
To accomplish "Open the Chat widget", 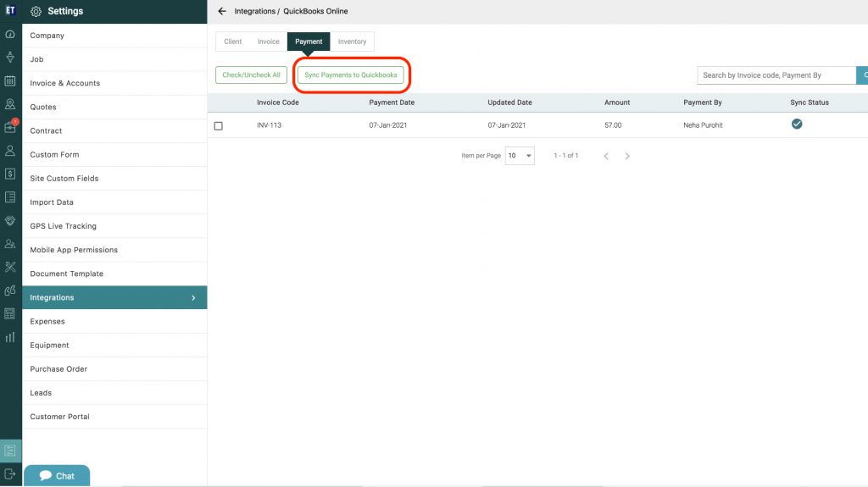I will [x=57, y=475].
